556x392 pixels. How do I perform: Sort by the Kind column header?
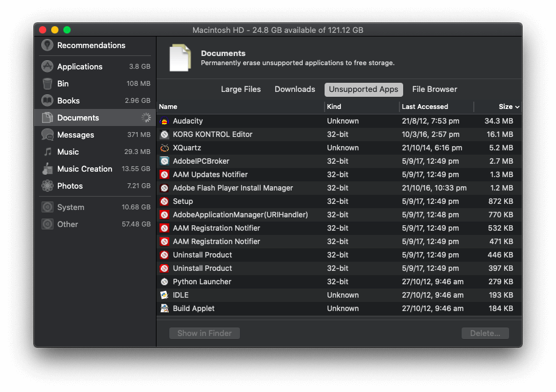tap(362, 107)
